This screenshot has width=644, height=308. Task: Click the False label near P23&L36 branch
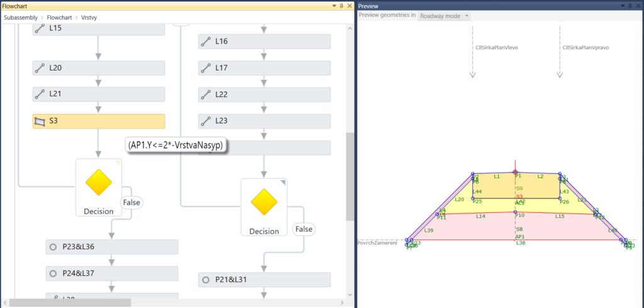coord(131,203)
